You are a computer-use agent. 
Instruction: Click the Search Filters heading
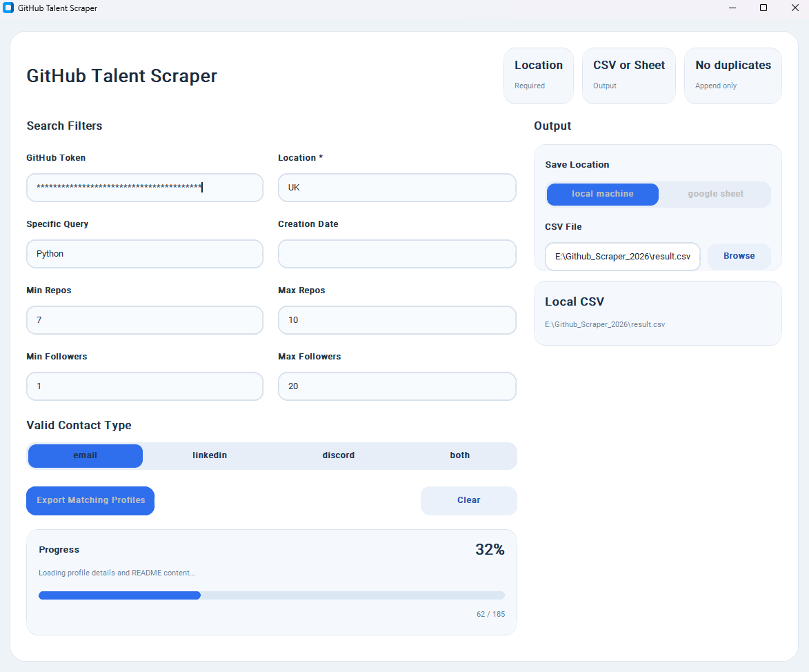pos(65,126)
